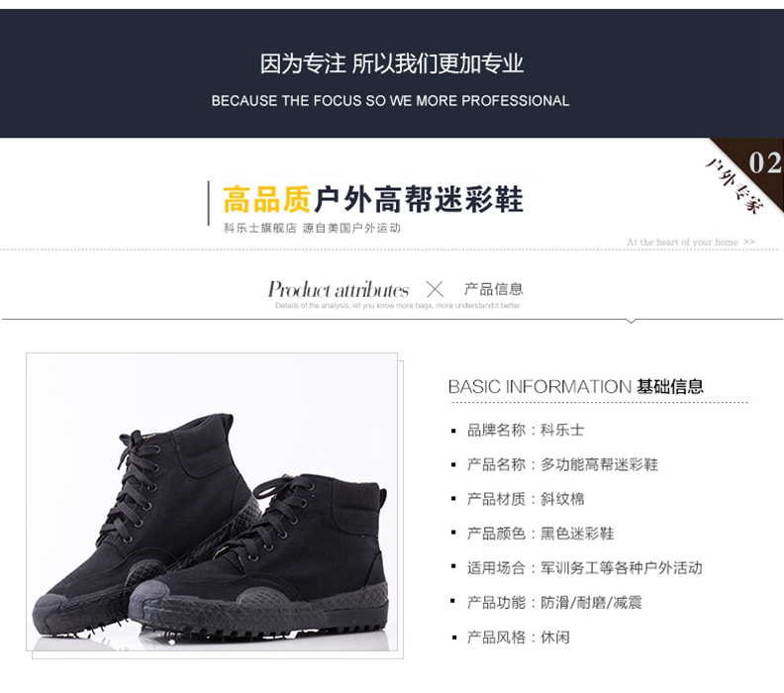Viewport: 784px width, 693px height.
Task: Click the 'Product attributes' script heading
Action: [339, 289]
